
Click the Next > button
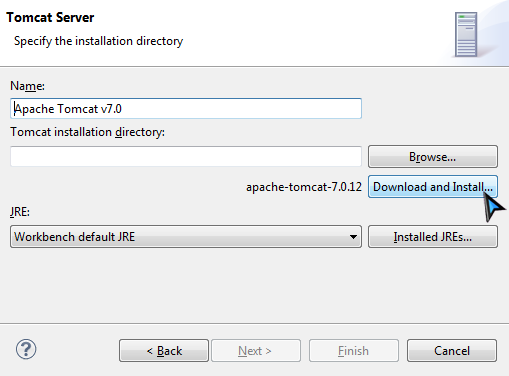click(x=256, y=351)
